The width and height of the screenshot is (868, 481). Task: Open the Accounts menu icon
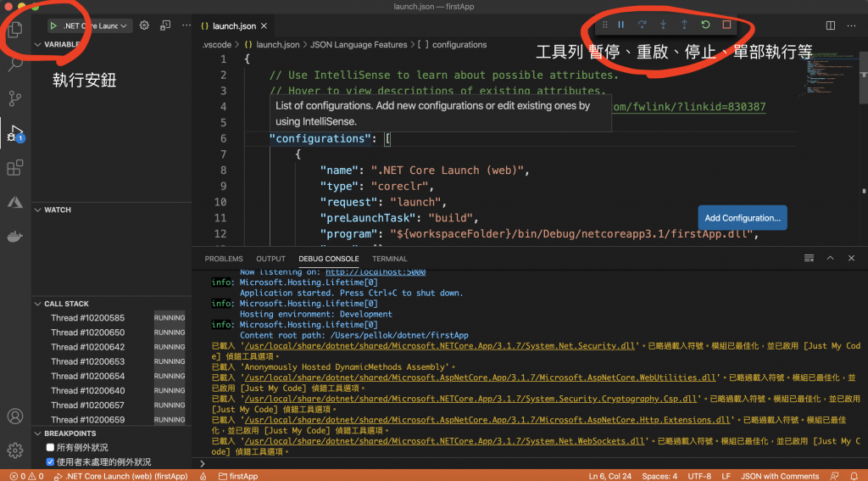15,416
